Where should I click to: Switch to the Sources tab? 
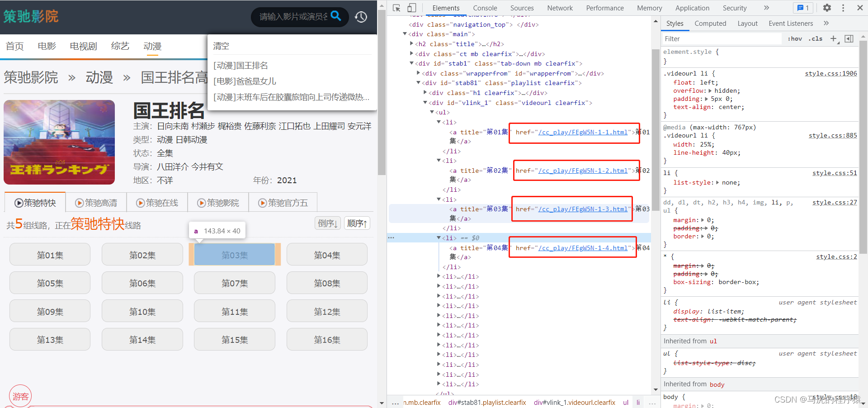[x=522, y=8]
